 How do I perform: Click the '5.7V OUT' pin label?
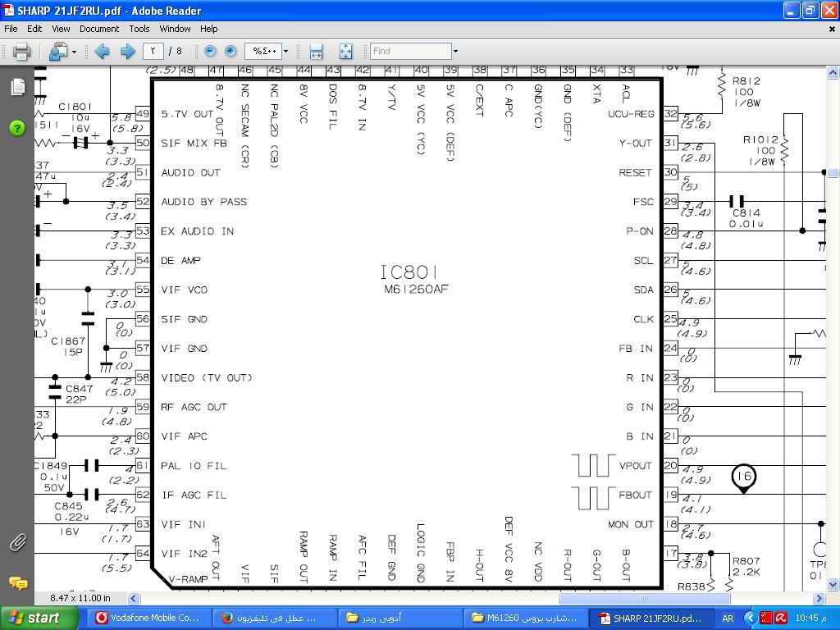[x=188, y=114]
